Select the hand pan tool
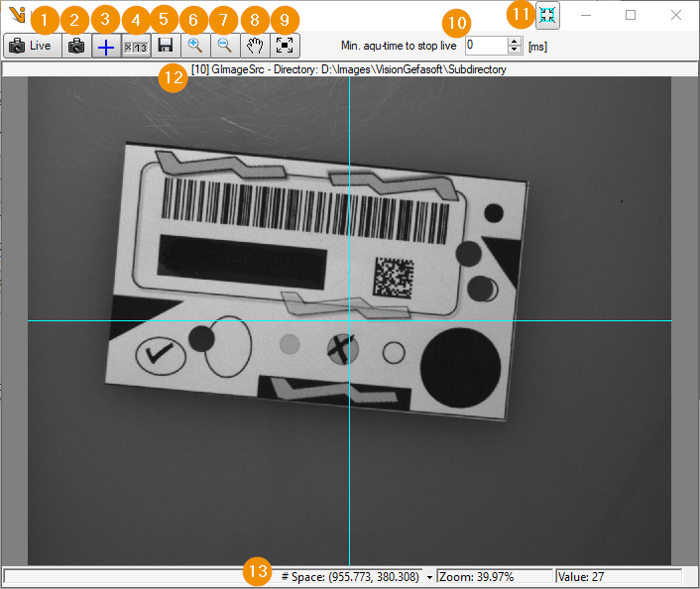 pyautogui.click(x=255, y=46)
